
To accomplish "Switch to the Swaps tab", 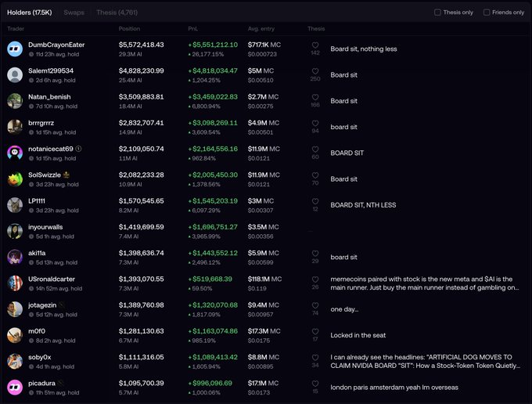I will coord(74,13).
